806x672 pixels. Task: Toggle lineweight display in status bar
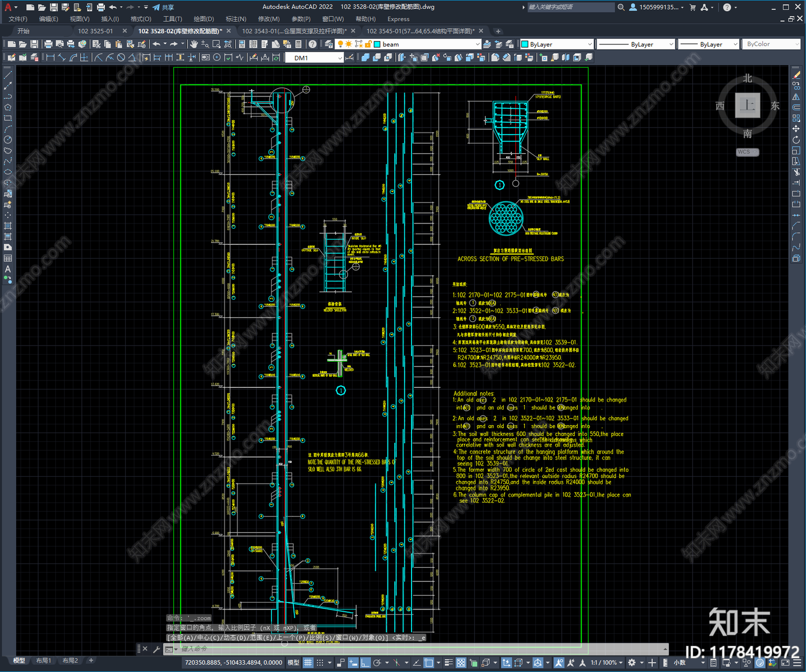coord(448,662)
